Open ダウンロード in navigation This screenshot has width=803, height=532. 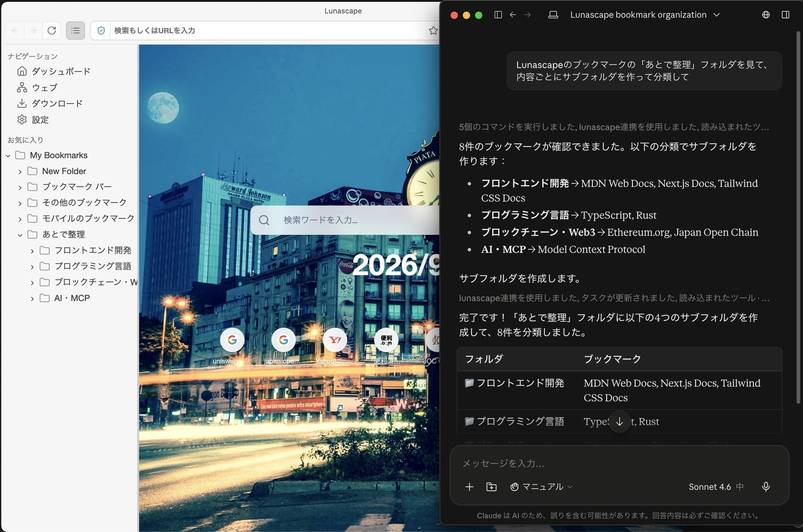[50, 104]
